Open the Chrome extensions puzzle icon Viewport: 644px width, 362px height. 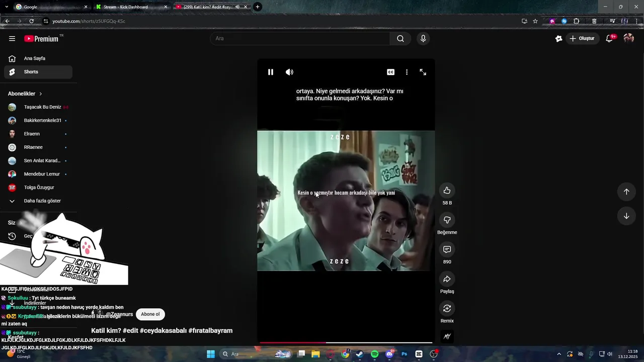click(x=577, y=21)
